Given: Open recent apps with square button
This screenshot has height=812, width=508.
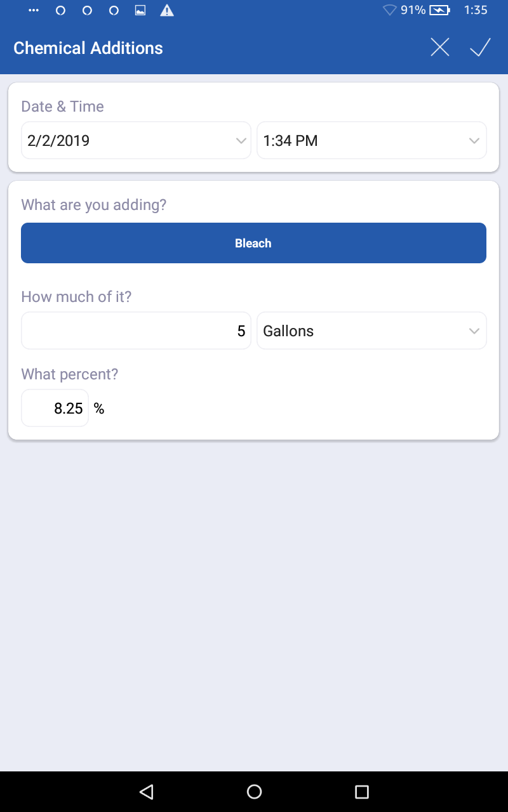Looking at the screenshot, I should pyautogui.click(x=361, y=791).
